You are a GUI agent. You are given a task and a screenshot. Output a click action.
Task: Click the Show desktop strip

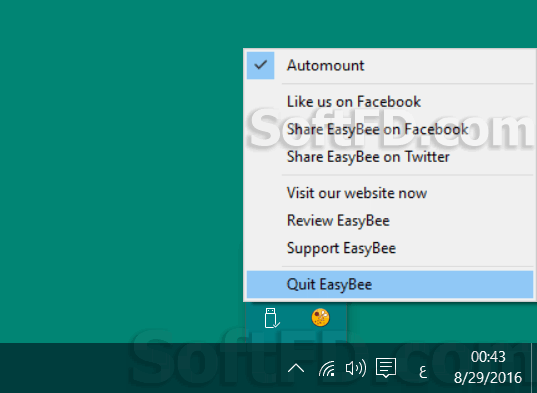click(x=534, y=368)
